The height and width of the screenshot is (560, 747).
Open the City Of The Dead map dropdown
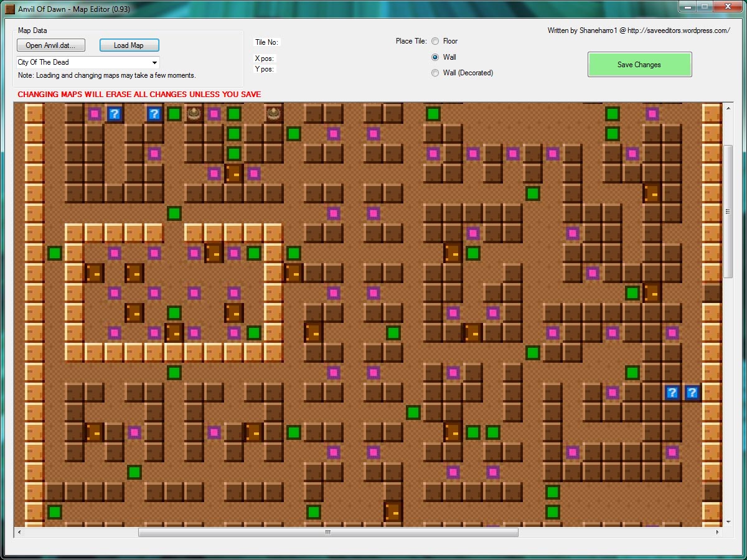tap(88, 62)
